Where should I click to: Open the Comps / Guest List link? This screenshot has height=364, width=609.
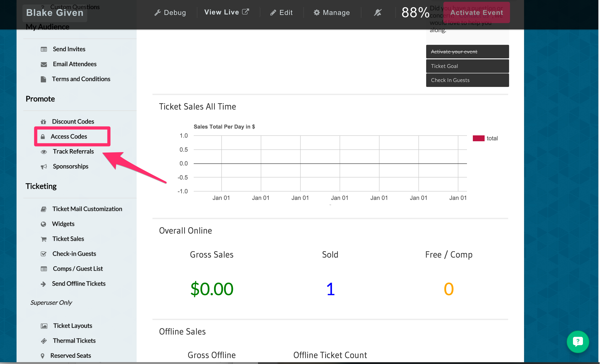tap(78, 268)
